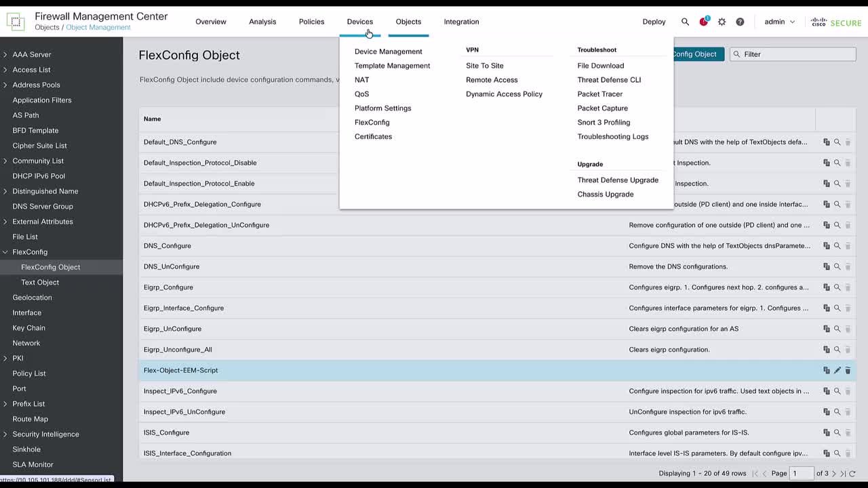Open the Text Object sidebar item

click(40, 283)
